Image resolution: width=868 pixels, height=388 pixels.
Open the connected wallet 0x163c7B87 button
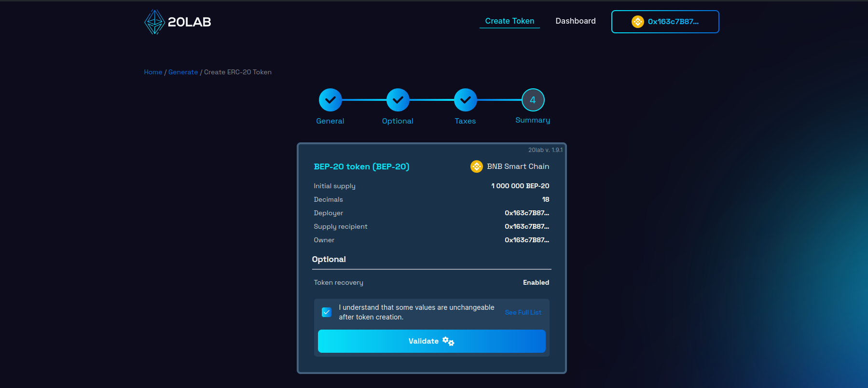pyautogui.click(x=665, y=22)
